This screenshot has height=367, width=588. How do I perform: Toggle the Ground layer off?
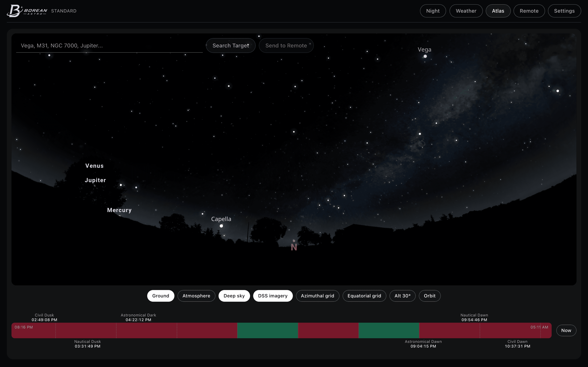tap(160, 296)
